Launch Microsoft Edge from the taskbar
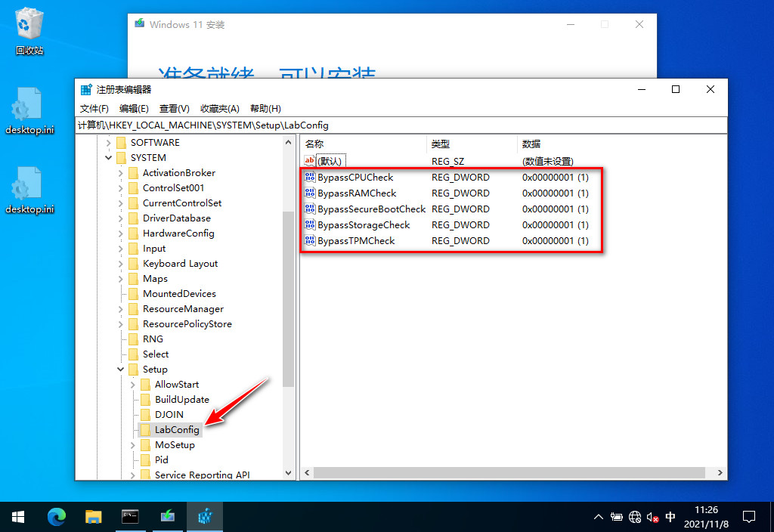Screen dimensions: 774x532 tap(56, 517)
